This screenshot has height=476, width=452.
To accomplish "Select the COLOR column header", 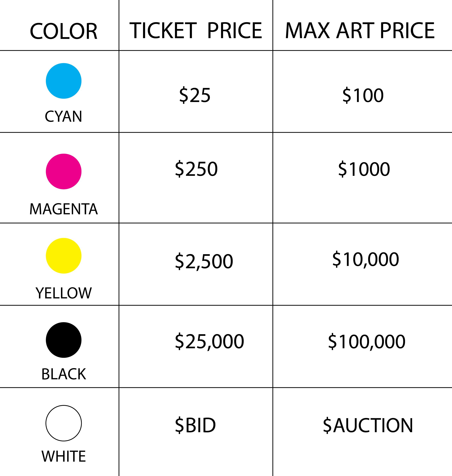I will click(x=64, y=31).
